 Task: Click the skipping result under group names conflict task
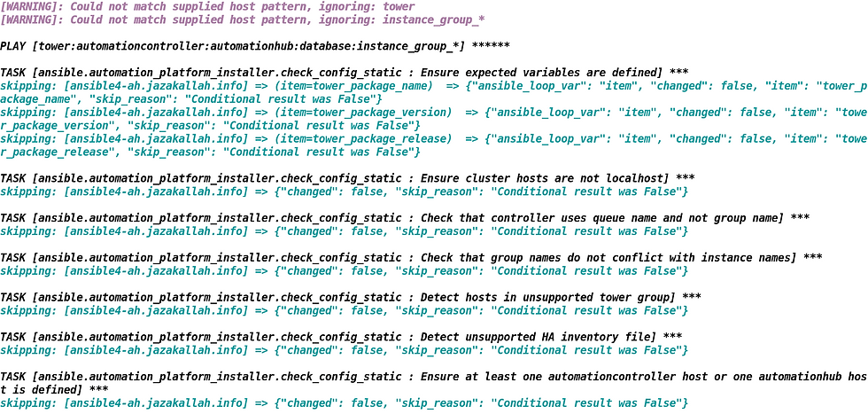(345, 271)
